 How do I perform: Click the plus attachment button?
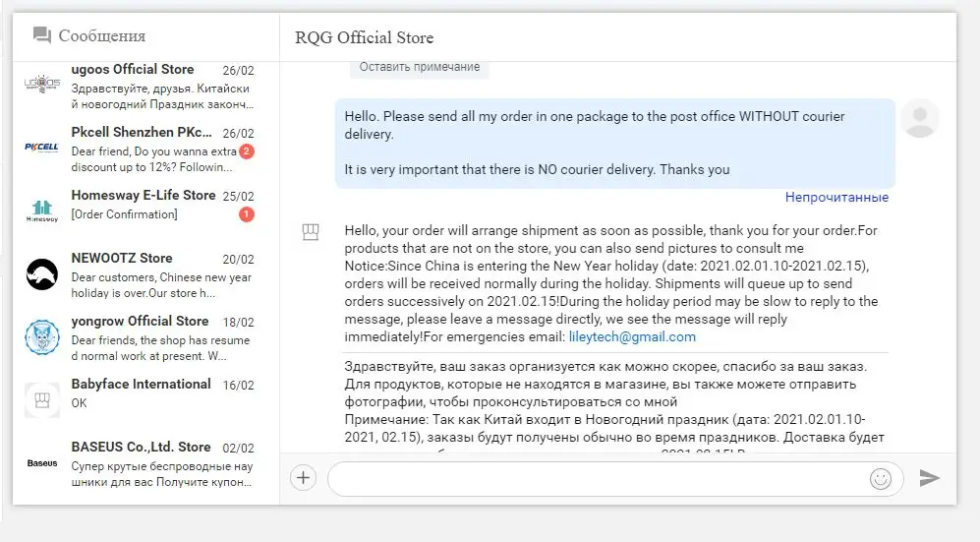coord(303,478)
